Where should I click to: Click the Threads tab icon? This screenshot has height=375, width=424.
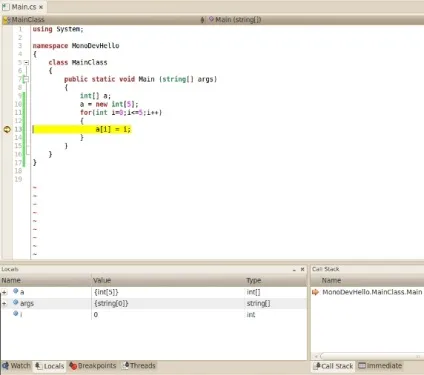click(125, 366)
